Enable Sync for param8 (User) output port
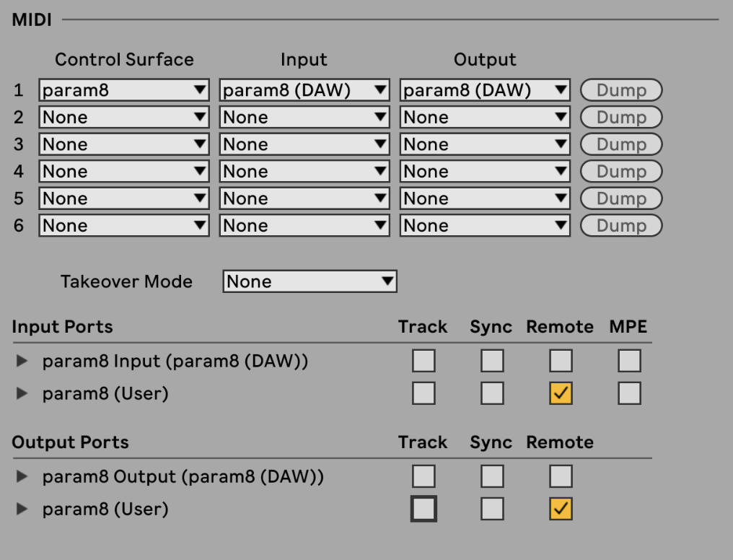This screenshot has height=560, width=733. pyautogui.click(x=492, y=509)
